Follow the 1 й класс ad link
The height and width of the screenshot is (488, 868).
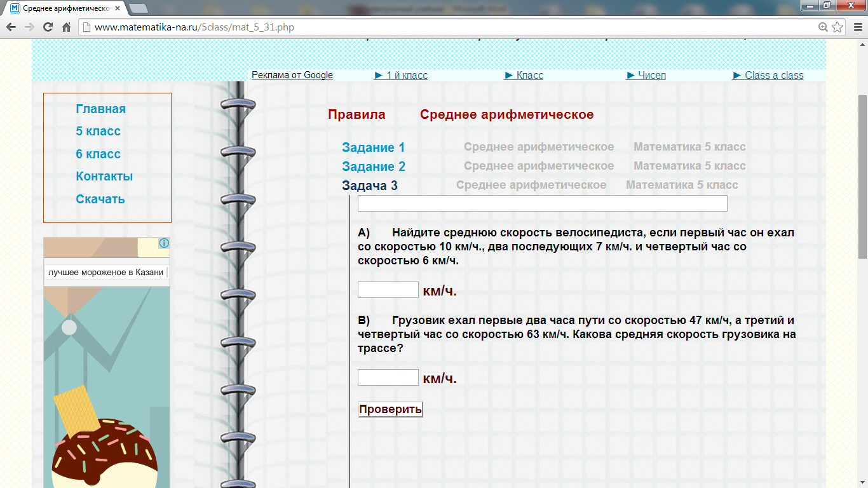click(401, 75)
